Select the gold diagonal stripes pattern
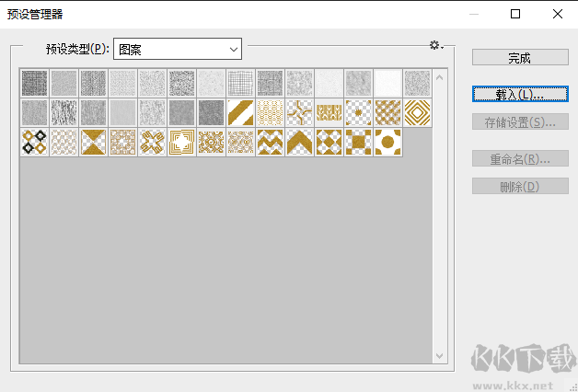The width and height of the screenshot is (578, 392). point(241,113)
